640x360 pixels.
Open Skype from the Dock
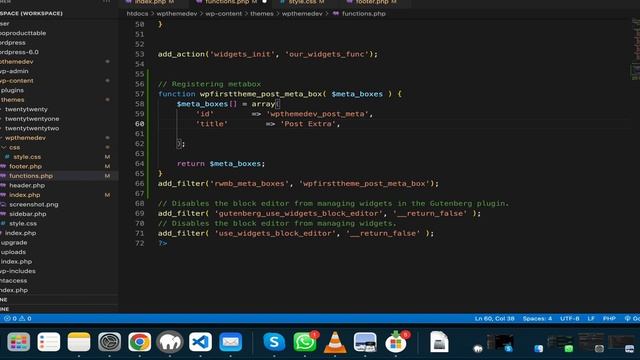274,342
